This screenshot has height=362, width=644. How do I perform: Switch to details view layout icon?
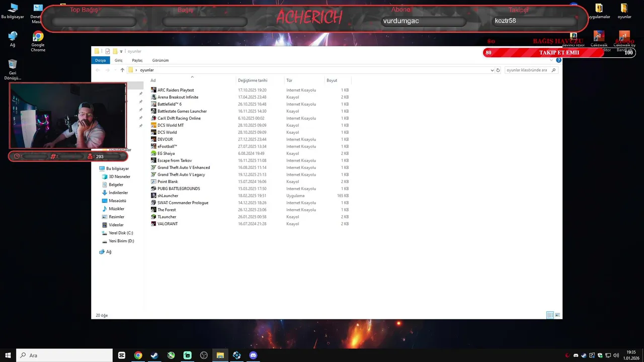(550, 315)
